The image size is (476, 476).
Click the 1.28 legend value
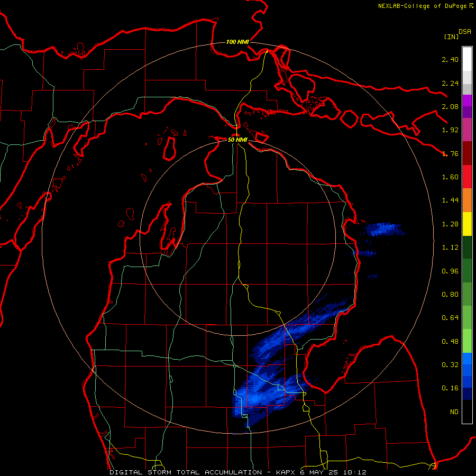pyautogui.click(x=450, y=224)
